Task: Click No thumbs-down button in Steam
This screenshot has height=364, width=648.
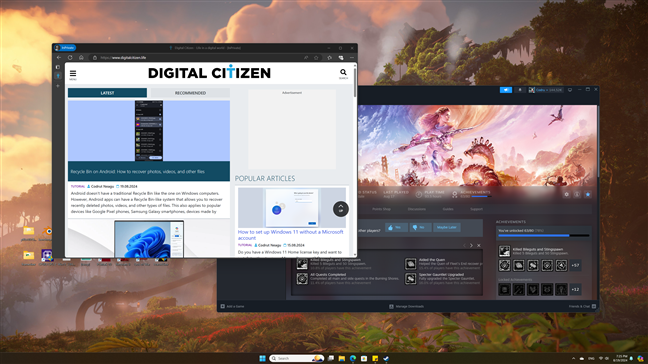Action: tap(420, 228)
